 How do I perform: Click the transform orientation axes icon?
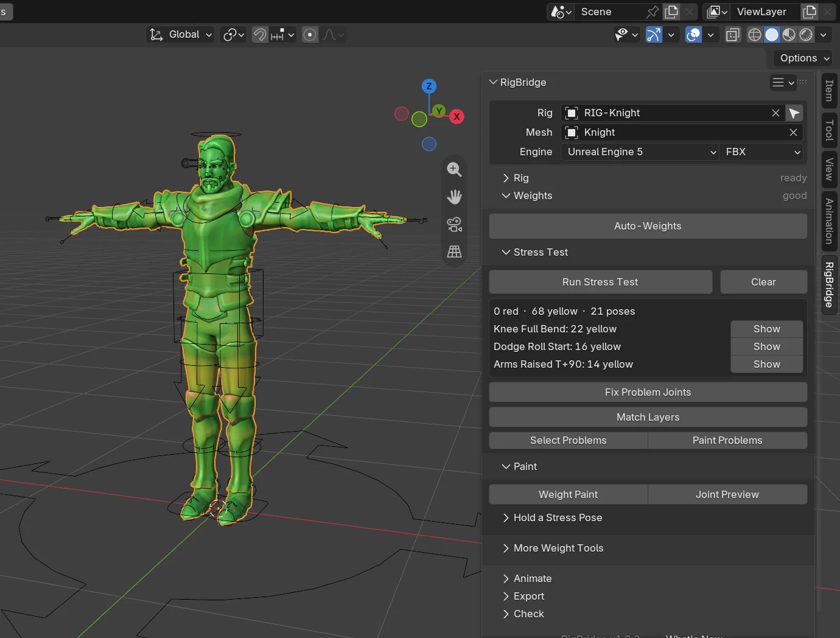pos(156,35)
